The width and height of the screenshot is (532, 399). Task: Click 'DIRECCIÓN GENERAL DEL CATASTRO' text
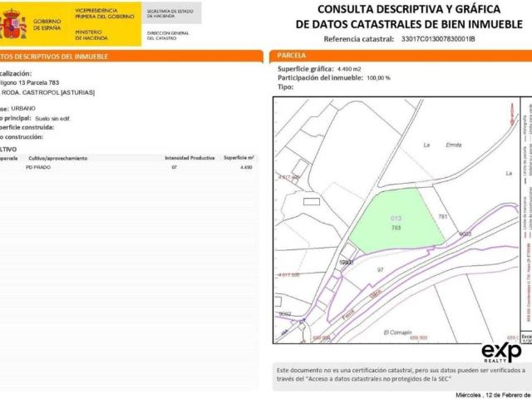coord(168,36)
